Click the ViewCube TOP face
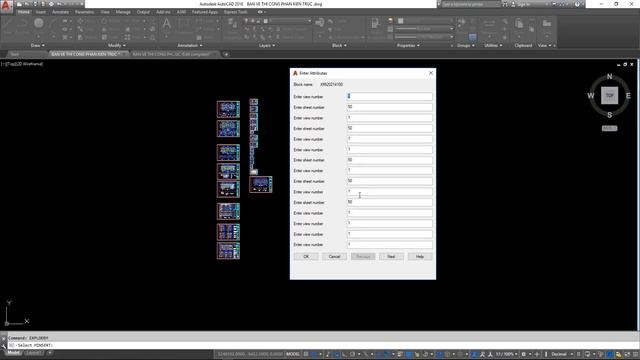 click(x=609, y=96)
